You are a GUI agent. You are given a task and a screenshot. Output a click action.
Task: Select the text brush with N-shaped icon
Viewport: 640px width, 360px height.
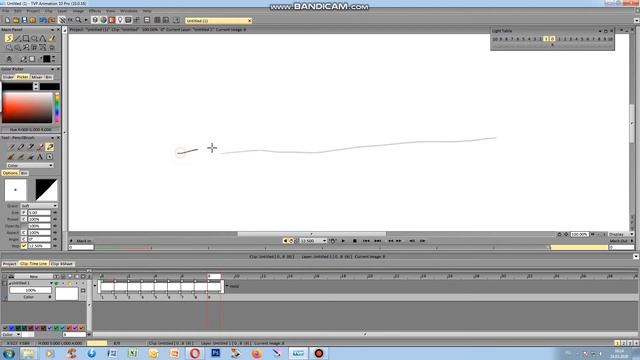[x=40, y=157]
